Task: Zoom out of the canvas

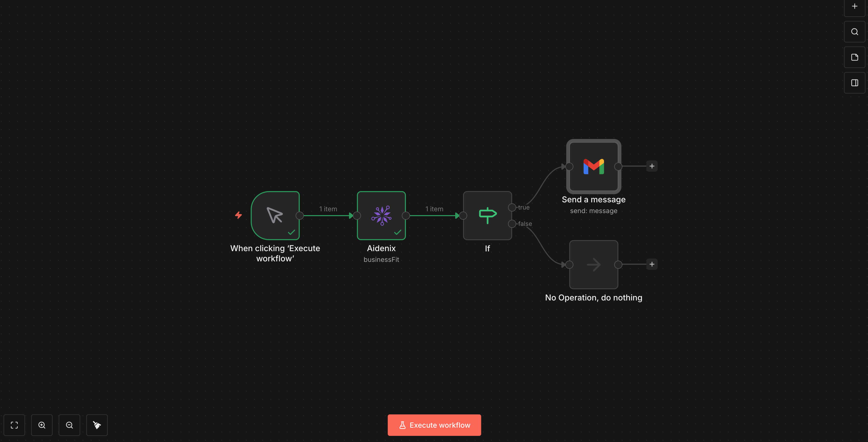Action: [x=69, y=425]
